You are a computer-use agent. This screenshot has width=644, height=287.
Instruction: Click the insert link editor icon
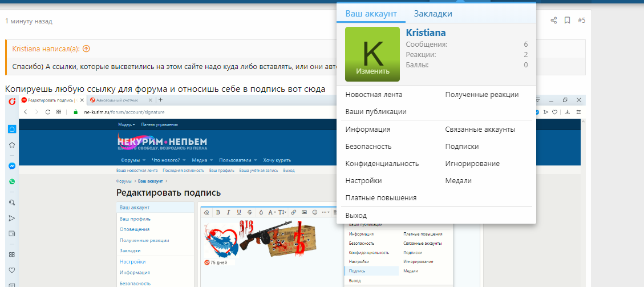click(x=294, y=212)
